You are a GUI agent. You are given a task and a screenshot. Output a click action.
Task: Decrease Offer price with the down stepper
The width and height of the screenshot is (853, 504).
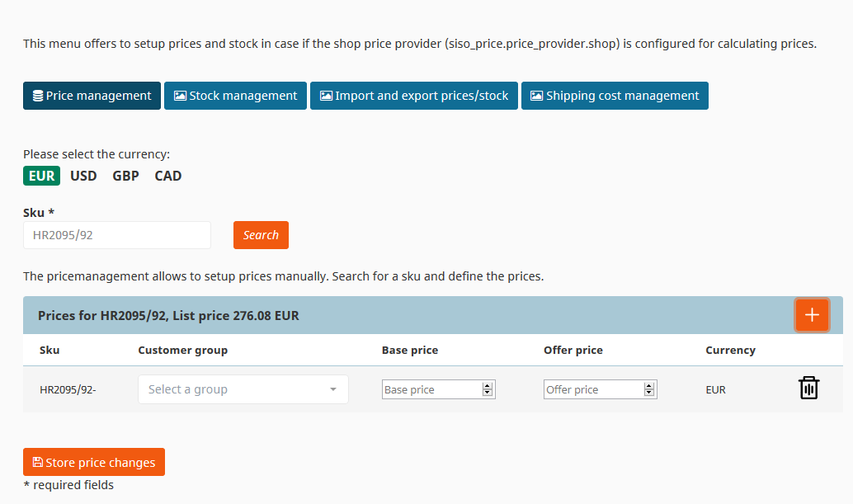649,393
